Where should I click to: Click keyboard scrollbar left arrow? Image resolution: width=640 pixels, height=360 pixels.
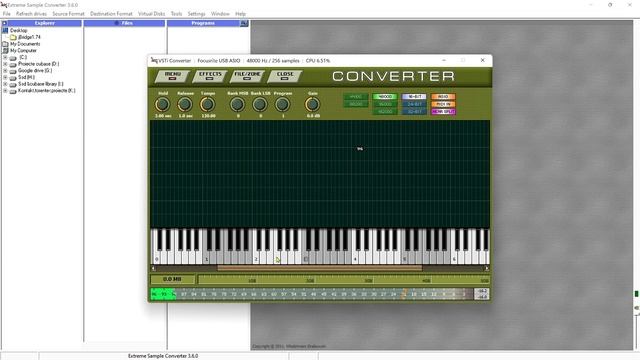pos(153,268)
